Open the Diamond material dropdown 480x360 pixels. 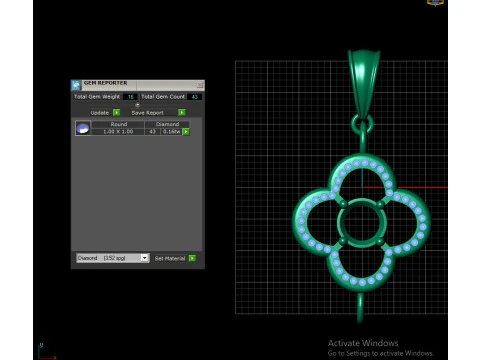tap(144, 258)
